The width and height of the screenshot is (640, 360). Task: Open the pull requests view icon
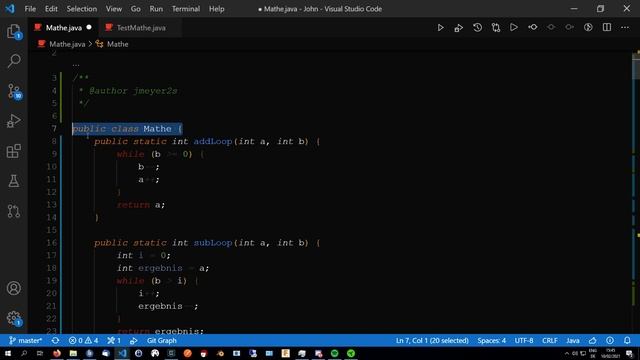coord(14,211)
